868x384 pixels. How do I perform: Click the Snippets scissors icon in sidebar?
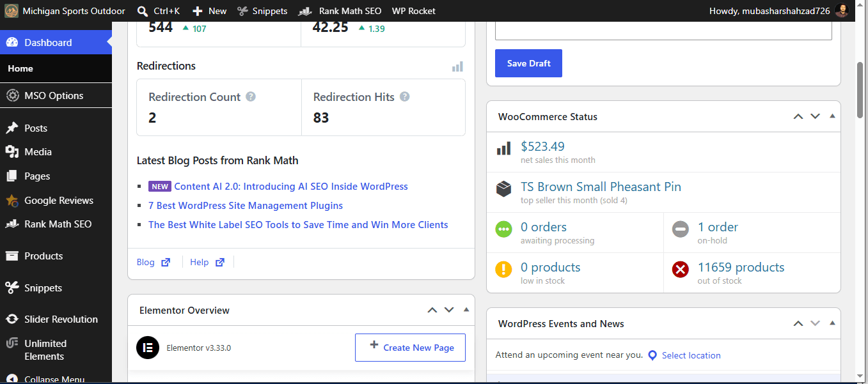[x=12, y=288]
